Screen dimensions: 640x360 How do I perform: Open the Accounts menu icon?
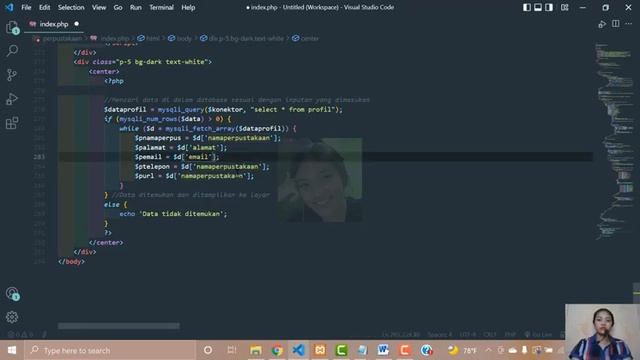[x=12, y=293]
